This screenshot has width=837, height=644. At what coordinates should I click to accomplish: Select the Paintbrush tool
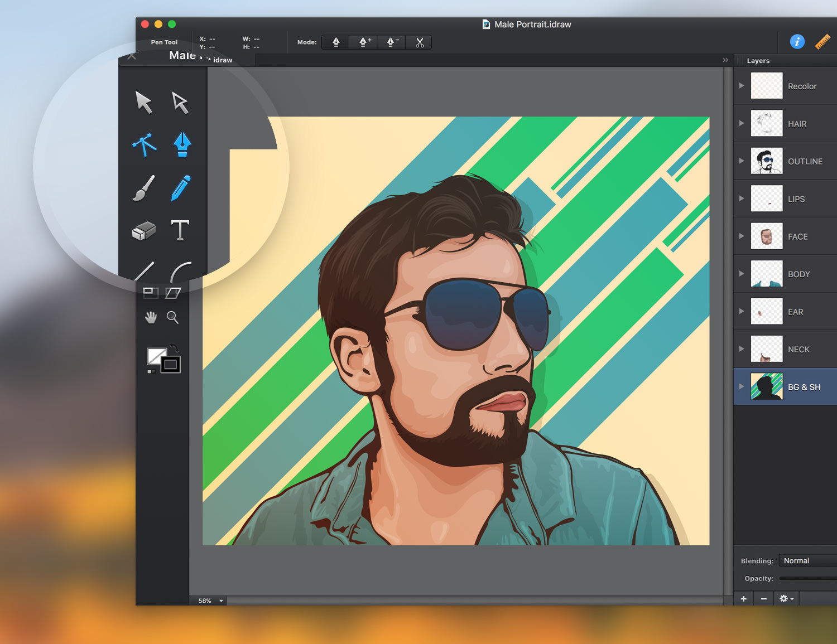click(143, 188)
